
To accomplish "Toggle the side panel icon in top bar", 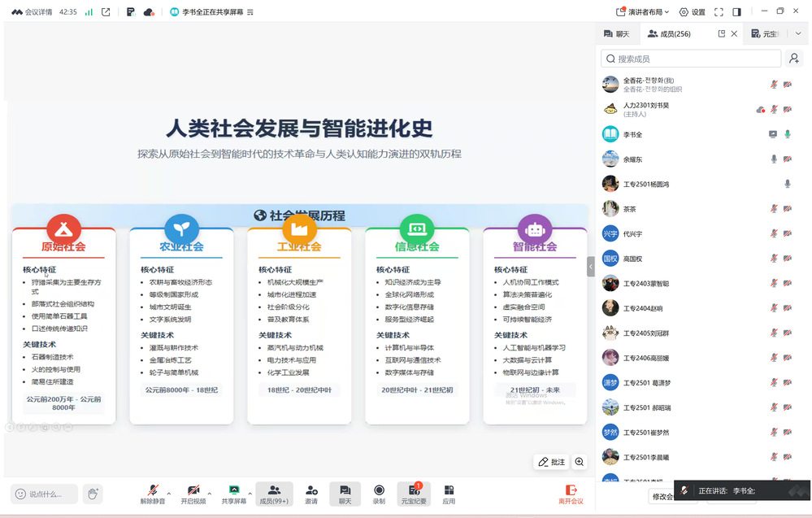I will click(x=736, y=12).
